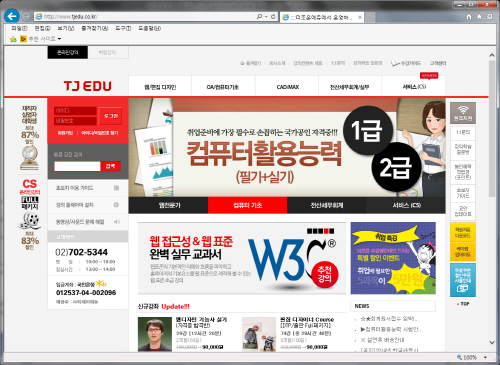Viewport: 500px width, 365px height.
Task: Click the TJ EDU logo
Action: click(88, 86)
